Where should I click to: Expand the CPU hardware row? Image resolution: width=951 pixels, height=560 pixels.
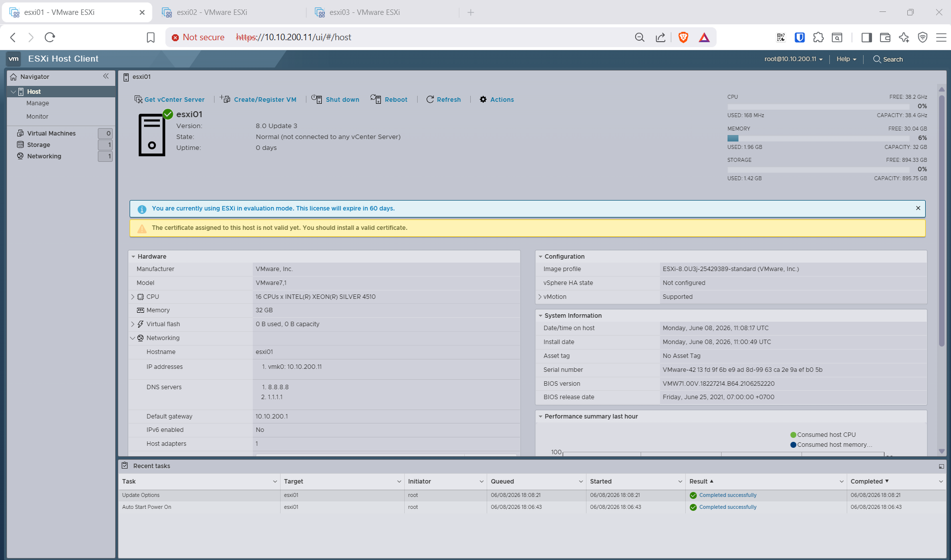[133, 297]
